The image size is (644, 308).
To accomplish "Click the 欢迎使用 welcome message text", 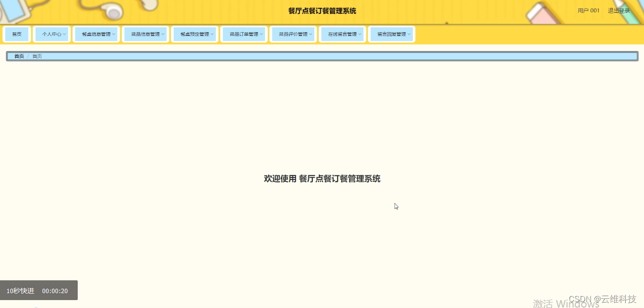I will coord(322,179).
